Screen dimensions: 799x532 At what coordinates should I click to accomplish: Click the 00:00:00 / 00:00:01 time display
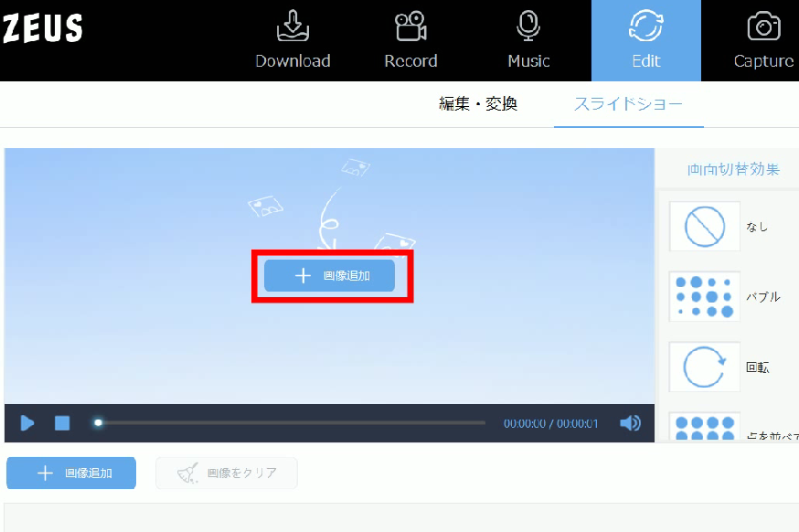point(550,423)
